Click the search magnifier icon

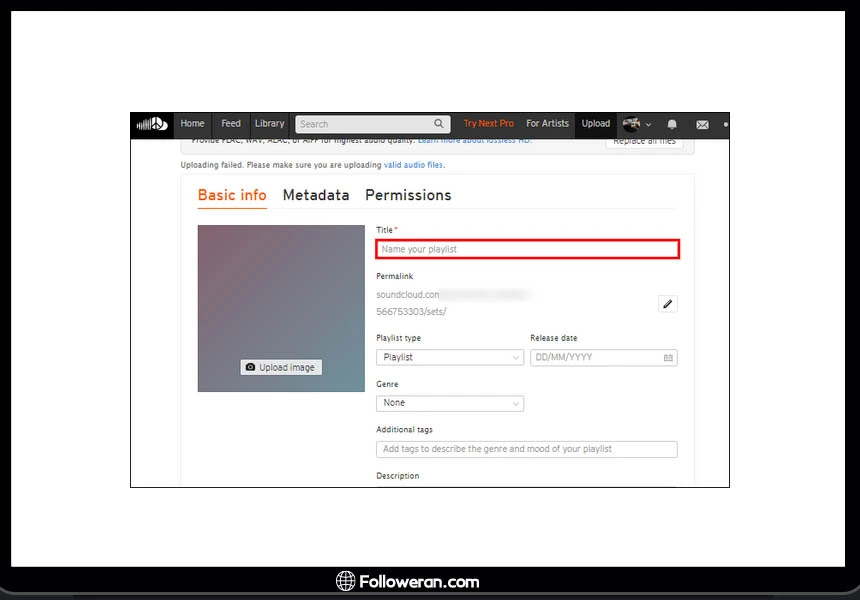click(439, 124)
